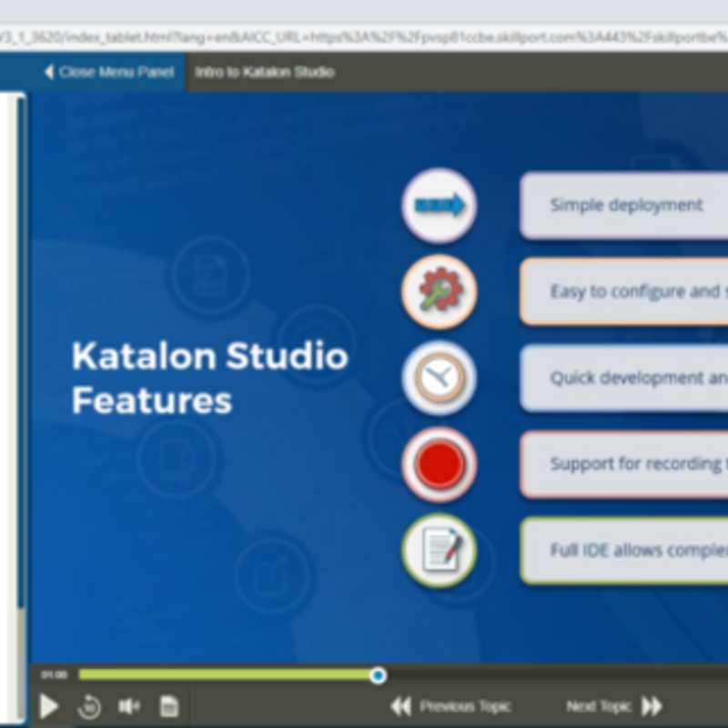
Task: Click the green played portion of the progress bar
Action: 225,674
